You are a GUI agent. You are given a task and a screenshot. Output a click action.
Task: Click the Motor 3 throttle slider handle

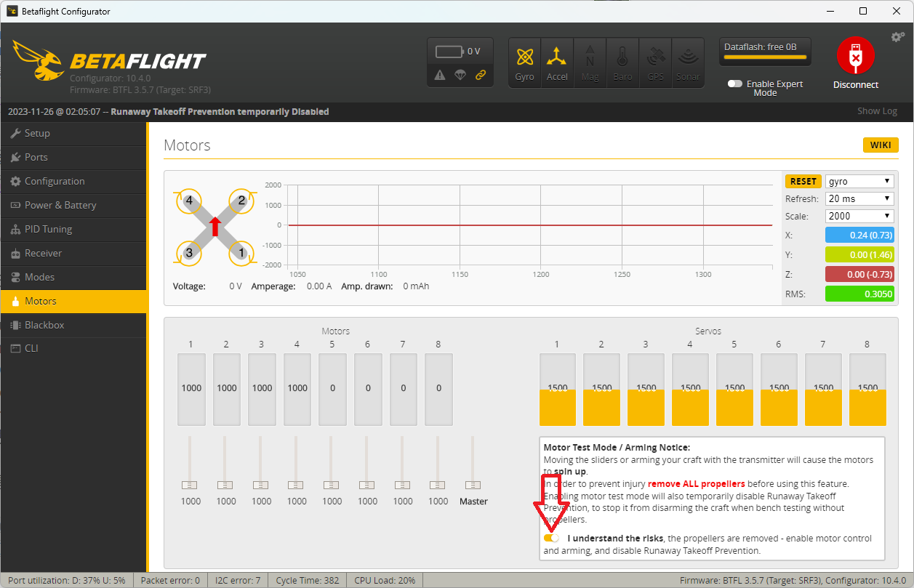click(x=260, y=485)
